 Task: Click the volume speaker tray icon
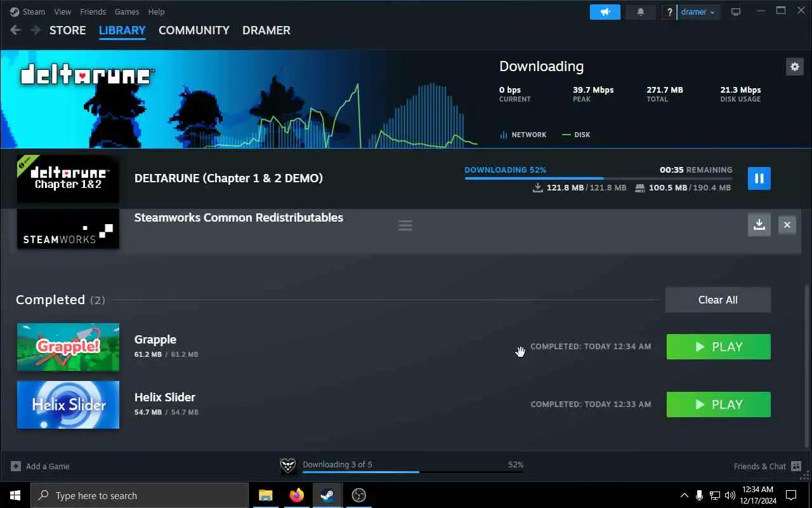[x=730, y=495]
